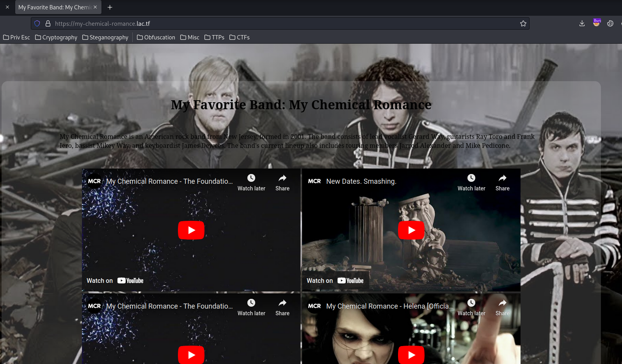Watch New Dates video on YouTube
The width and height of the screenshot is (622, 364).
335,281
